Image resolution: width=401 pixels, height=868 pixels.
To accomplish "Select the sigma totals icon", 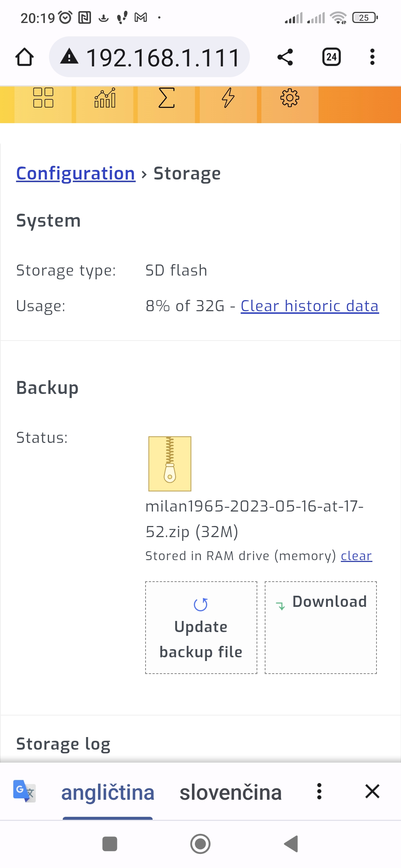I will point(166,98).
